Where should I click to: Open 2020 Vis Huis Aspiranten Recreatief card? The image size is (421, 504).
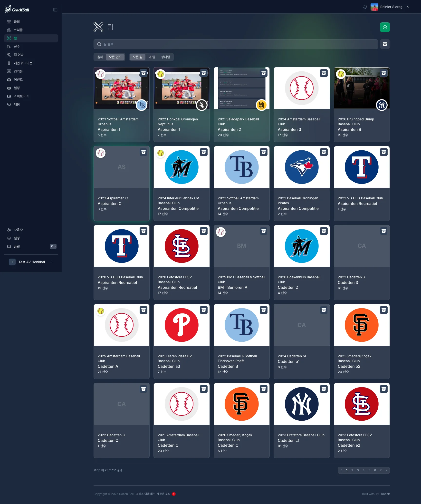pyautogui.click(x=122, y=262)
